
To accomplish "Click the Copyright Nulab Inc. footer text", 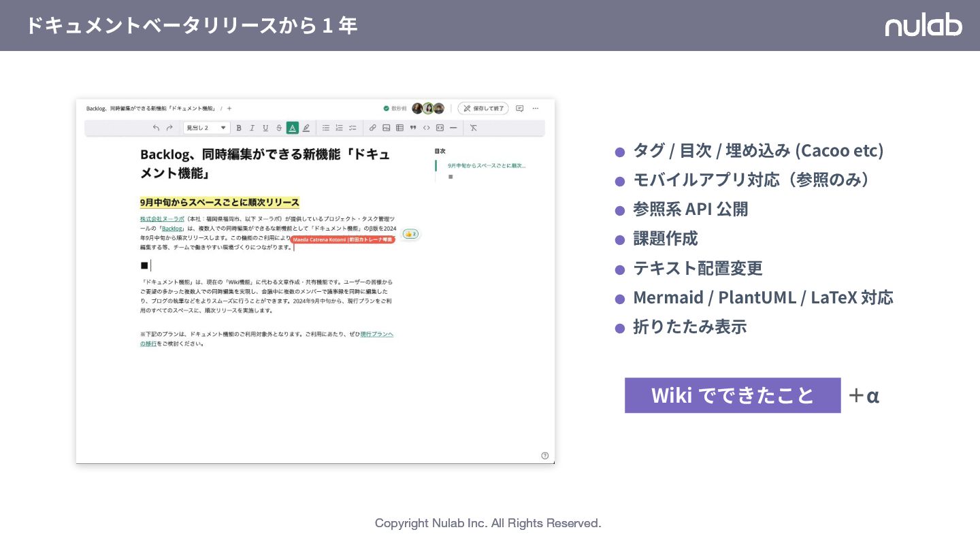I will tap(488, 523).
